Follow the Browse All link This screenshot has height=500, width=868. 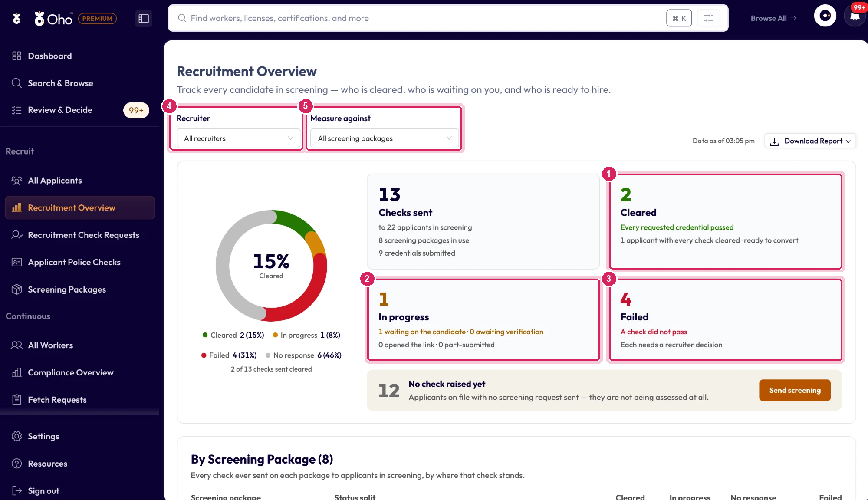click(x=773, y=18)
